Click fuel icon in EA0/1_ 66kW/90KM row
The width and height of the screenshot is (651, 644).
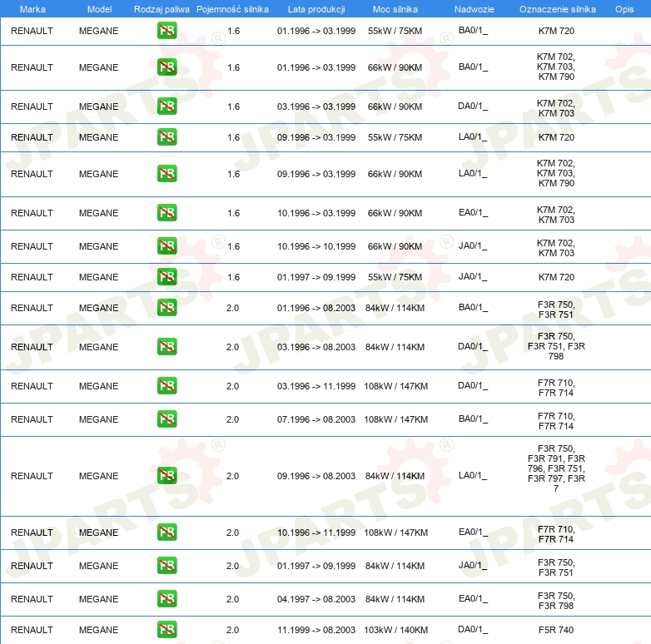point(166,212)
